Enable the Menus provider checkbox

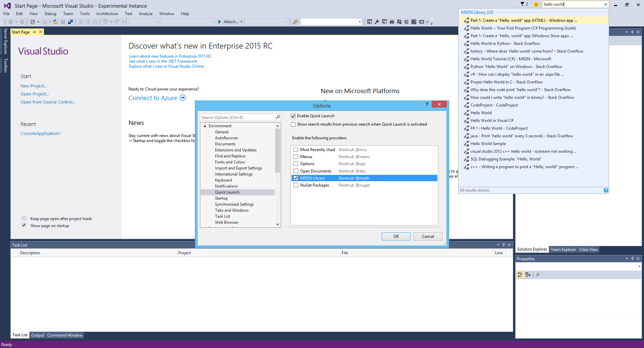coord(296,157)
